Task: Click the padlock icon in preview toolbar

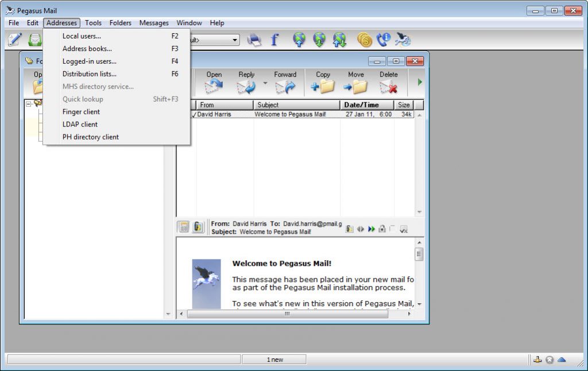Action: coord(382,229)
